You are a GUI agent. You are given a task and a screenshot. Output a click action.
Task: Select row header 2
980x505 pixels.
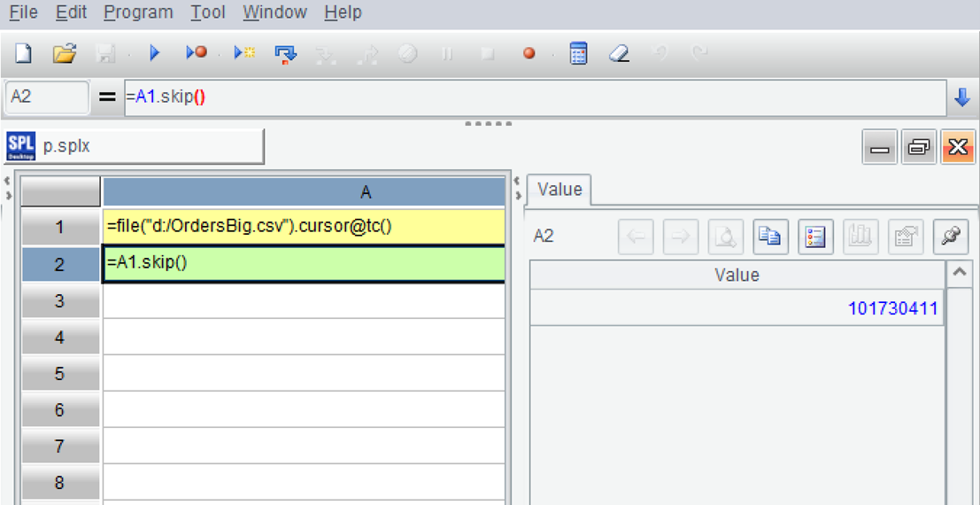(x=60, y=265)
